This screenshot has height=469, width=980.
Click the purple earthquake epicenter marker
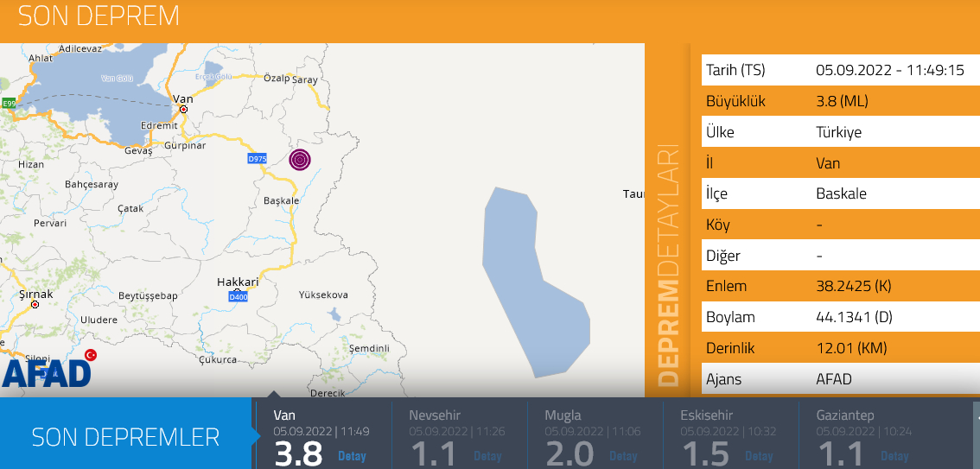(300, 160)
